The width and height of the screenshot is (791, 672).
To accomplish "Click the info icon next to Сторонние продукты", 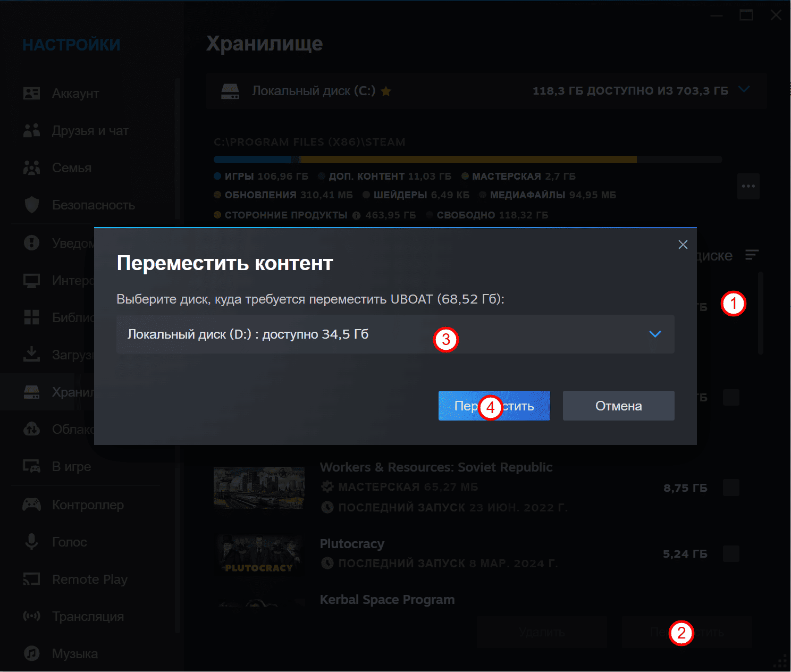I will click(x=356, y=215).
